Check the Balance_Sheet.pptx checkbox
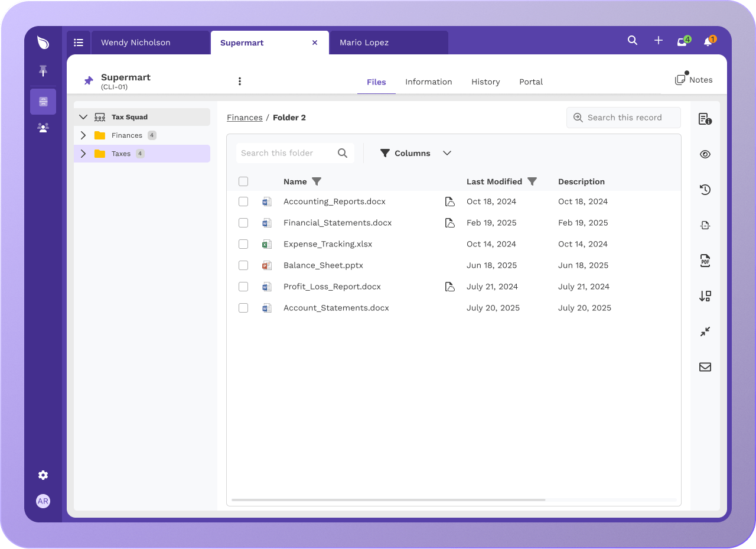 pyautogui.click(x=243, y=265)
